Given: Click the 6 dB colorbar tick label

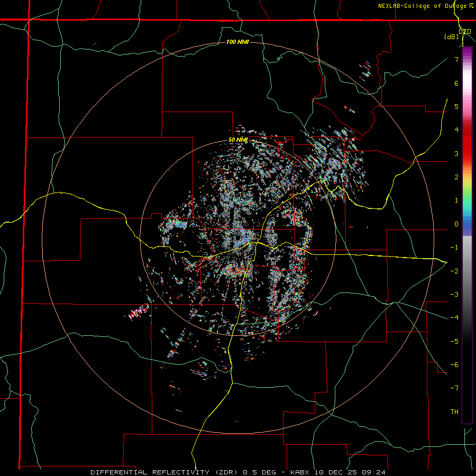Looking at the screenshot, I should pos(456,83).
